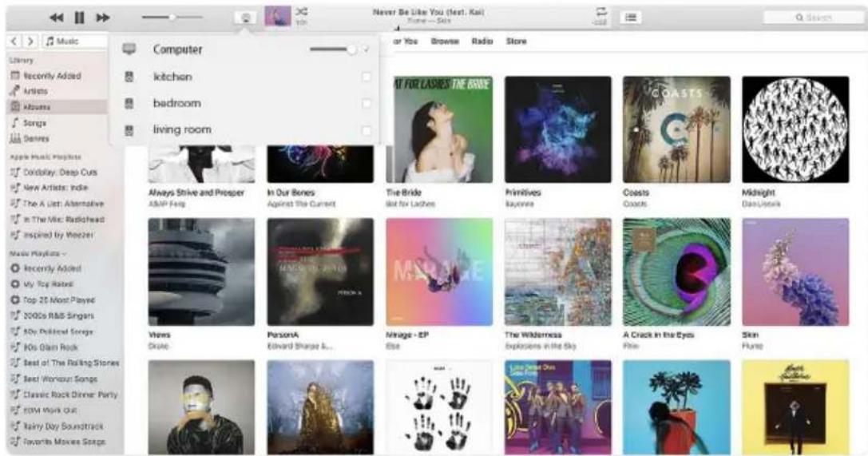Open 80s Glam Rock playlist
Image resolution: width=868 pixels, height=456 pixels.
[50, 347]
